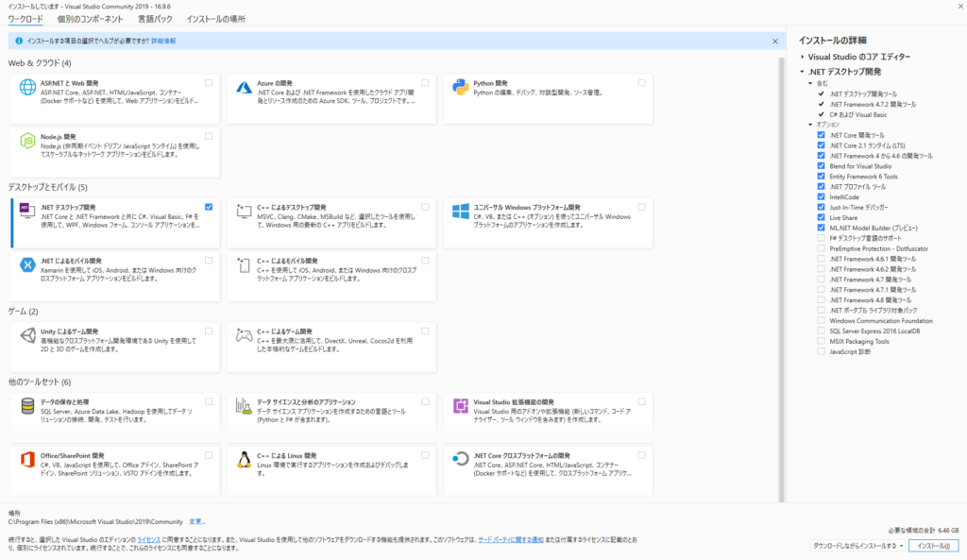
Task: Uncheck the IntelliCode option checkbox
Action: 821,196
